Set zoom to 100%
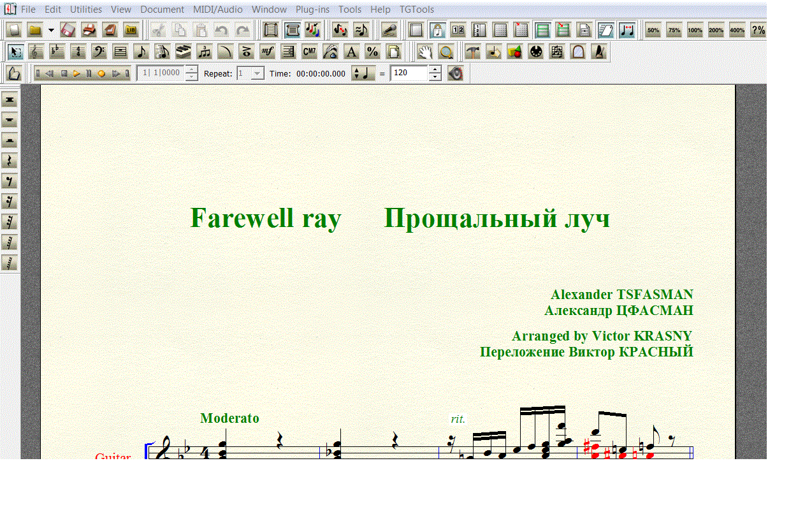 click(695, 30)
